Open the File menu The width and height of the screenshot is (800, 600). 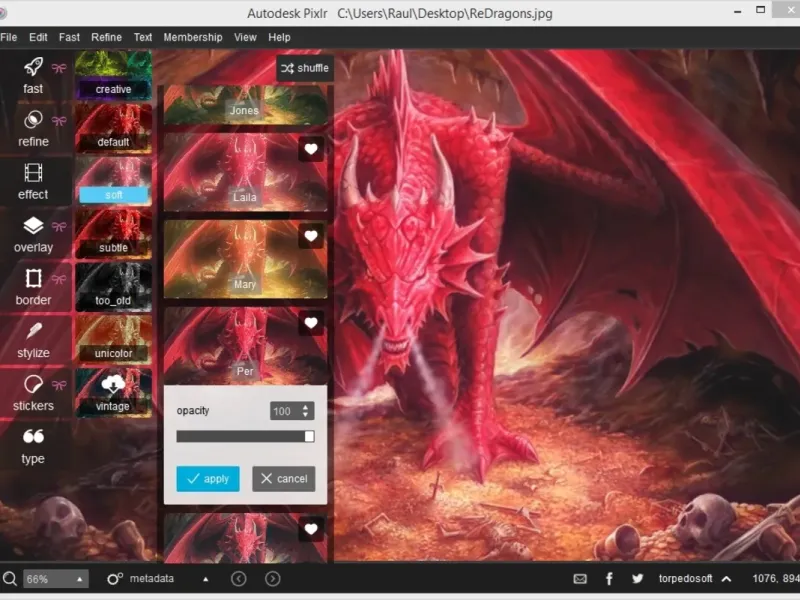(9, 37)
